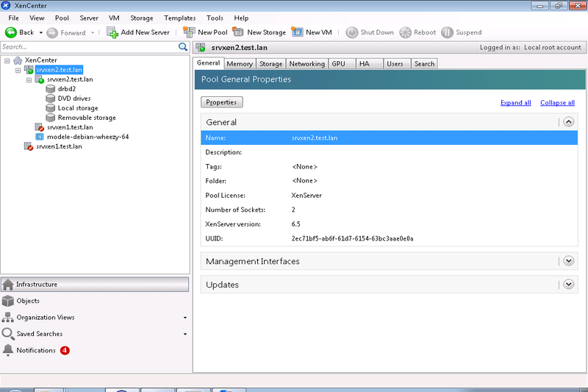Click the Shut Down power icon

coord(352,32)
